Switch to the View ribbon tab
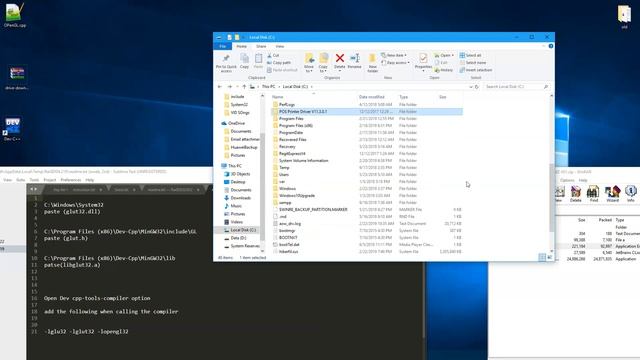 280,47
